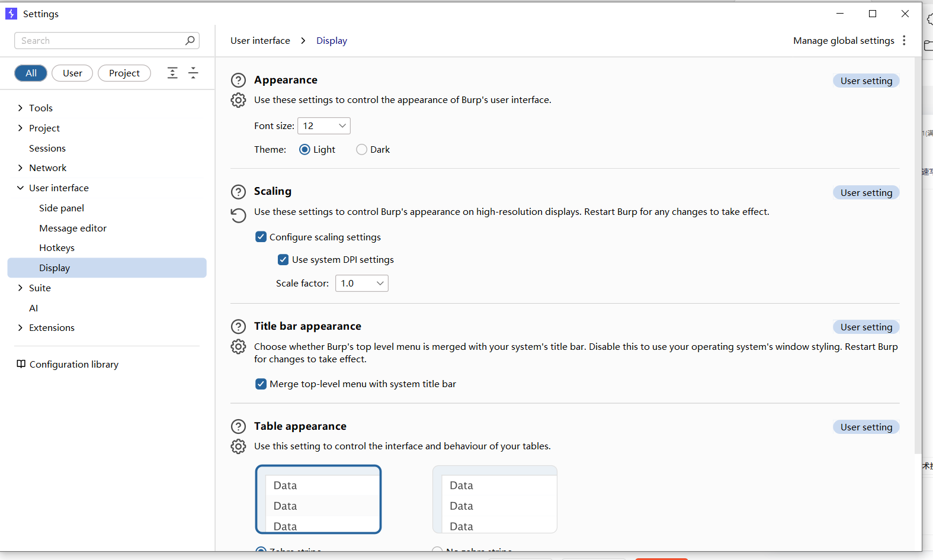This screenshot has height=560, width=933.
Task: Expand the Project tree node
Action: tap(21, 128)
